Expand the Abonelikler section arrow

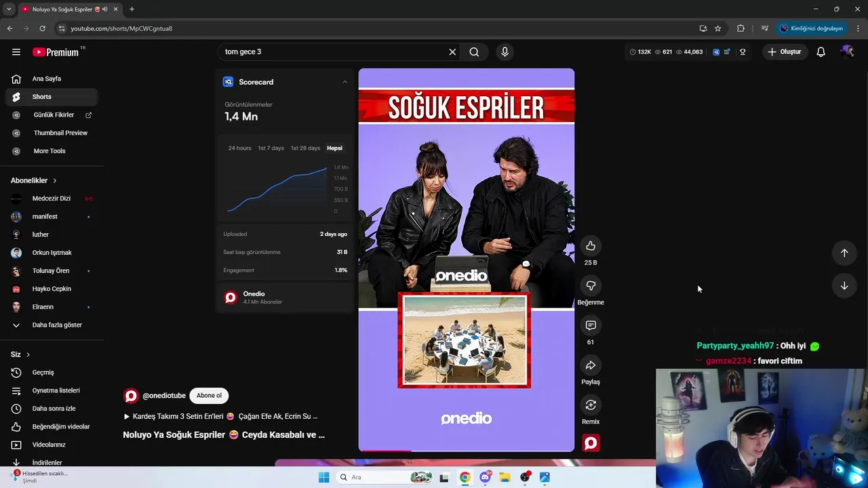[x=55, y=181]
